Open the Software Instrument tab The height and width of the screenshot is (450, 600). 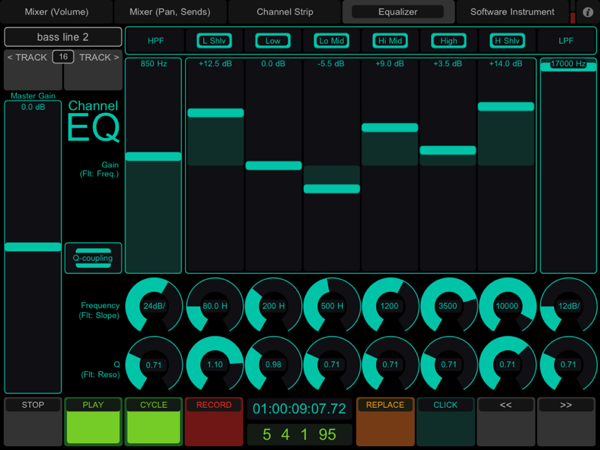click(511, 12)
